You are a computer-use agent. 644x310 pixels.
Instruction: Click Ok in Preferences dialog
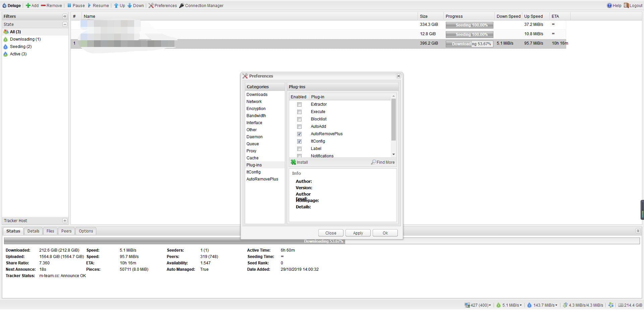[x=385, y=233]
